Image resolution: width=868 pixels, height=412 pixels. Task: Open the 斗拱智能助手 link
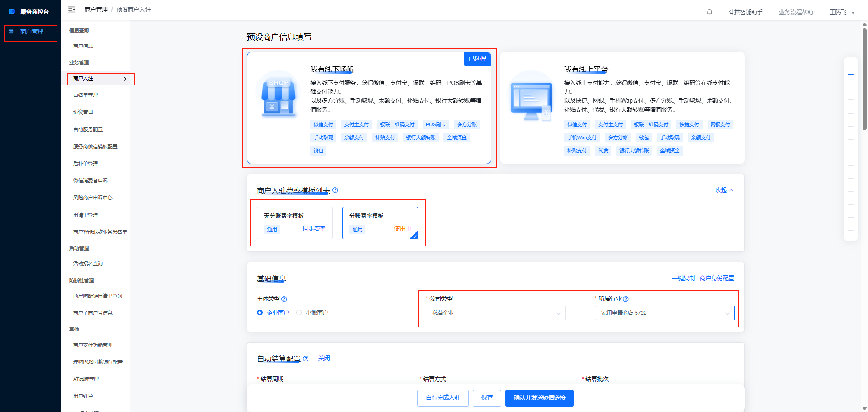tap(745, 12)
